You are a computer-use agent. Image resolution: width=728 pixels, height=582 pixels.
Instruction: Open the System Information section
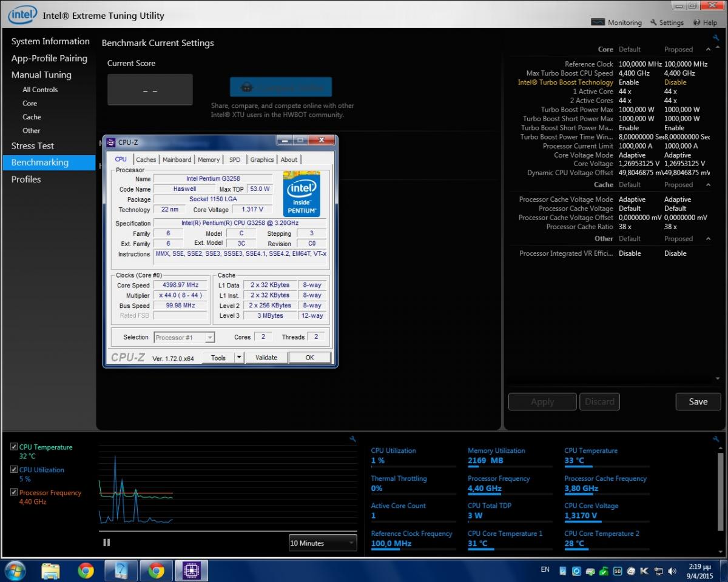click(x=50, y=41)
